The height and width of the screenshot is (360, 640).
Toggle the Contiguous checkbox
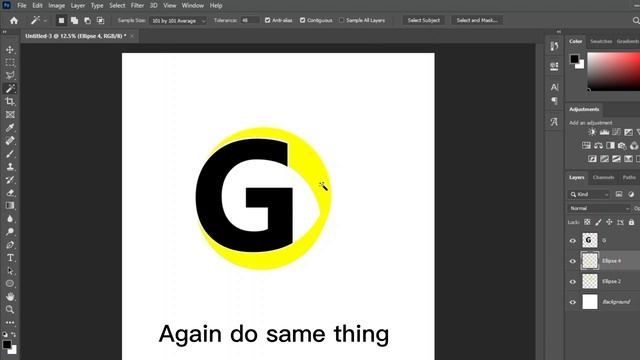point(302,20)
